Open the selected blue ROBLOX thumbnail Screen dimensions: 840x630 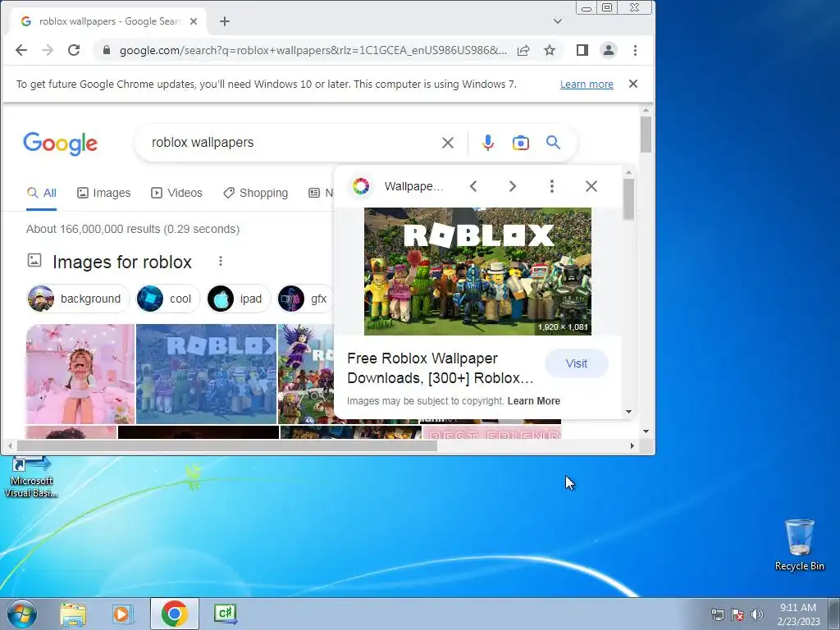(206, 374)
